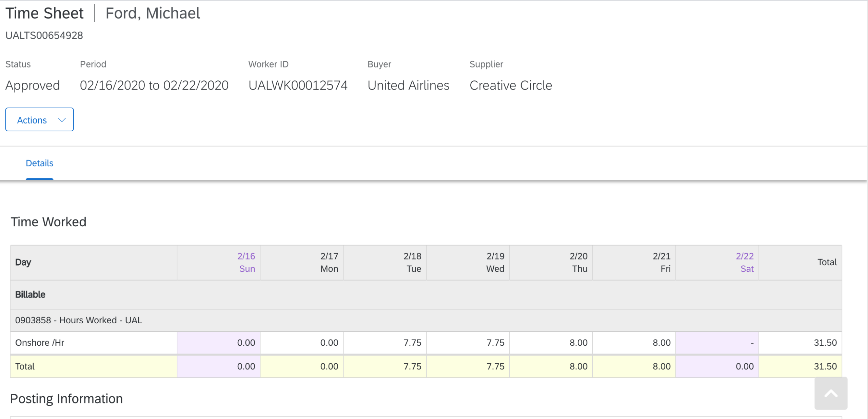Click the yellow Total row label
Screen dimensions: 868x419
[25, 366]
